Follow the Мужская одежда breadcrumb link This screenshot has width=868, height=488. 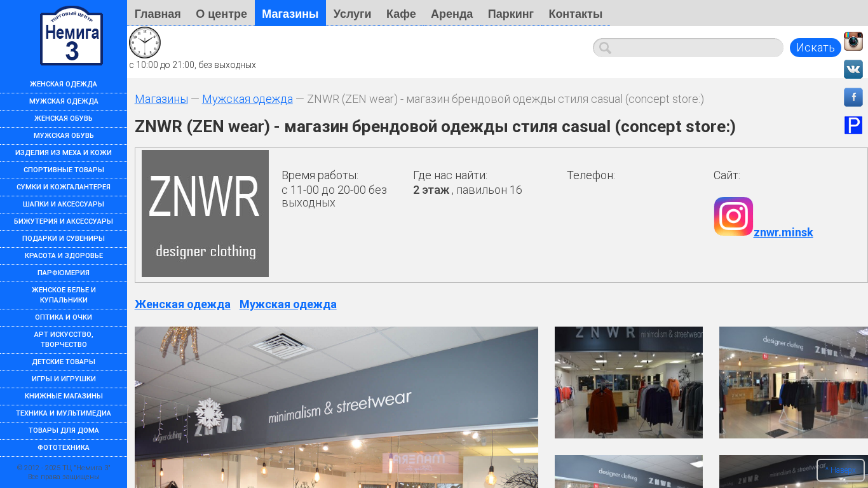247,99
